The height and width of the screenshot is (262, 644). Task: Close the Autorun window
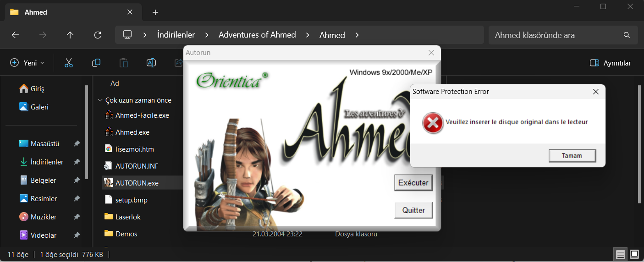point(431,53)
